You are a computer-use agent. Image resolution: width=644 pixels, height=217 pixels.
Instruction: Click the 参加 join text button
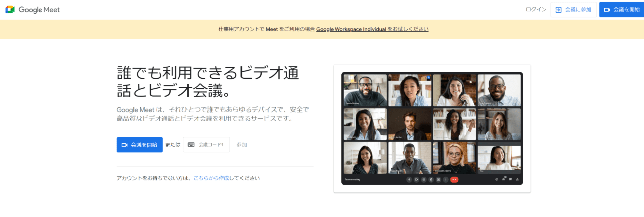[241, 145]
